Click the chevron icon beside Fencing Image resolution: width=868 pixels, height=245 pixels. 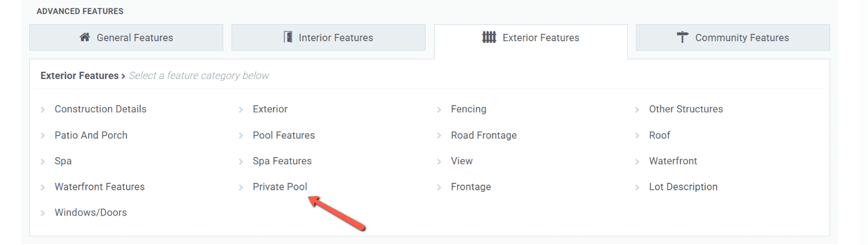point(439,110)
